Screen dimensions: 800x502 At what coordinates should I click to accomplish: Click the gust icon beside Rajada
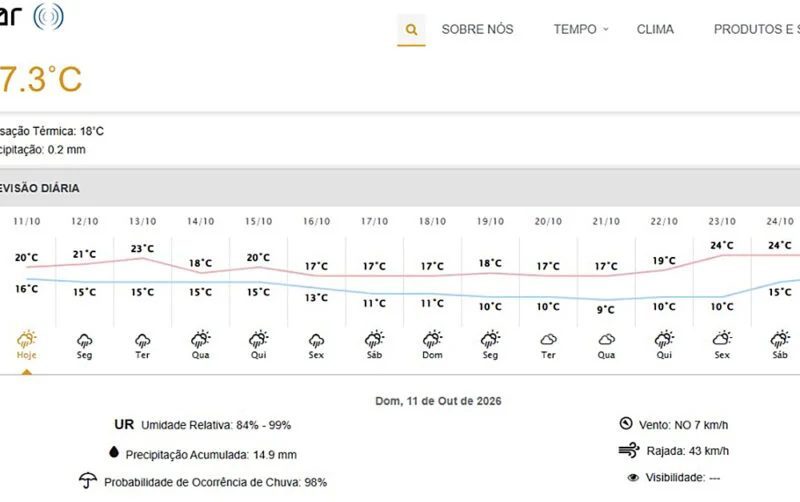tap(629, 450)
